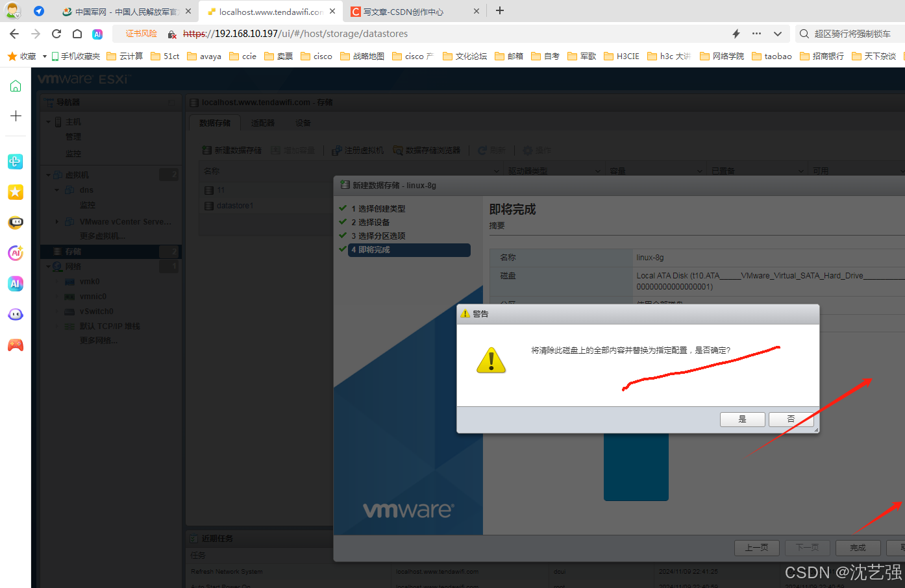
Task: Open the yellow robot face sidebar app
Action: pyautogui.click(x=16, y=223)
